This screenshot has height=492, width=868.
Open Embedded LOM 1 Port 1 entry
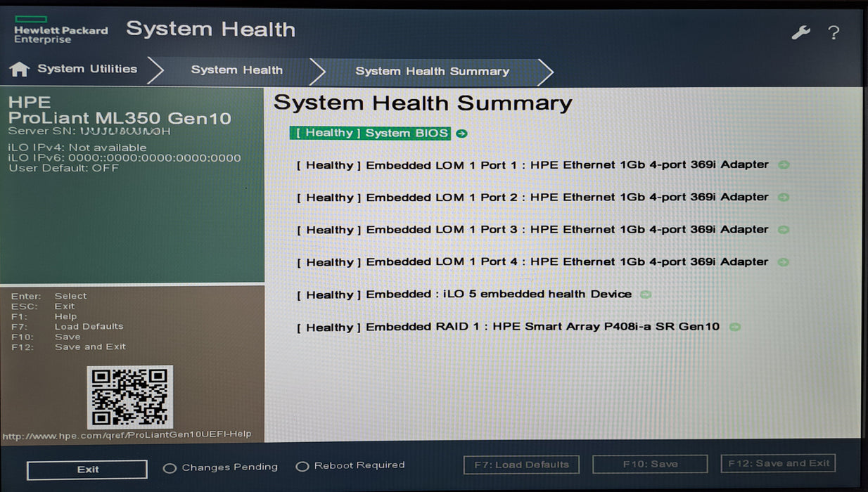point(532,165)
